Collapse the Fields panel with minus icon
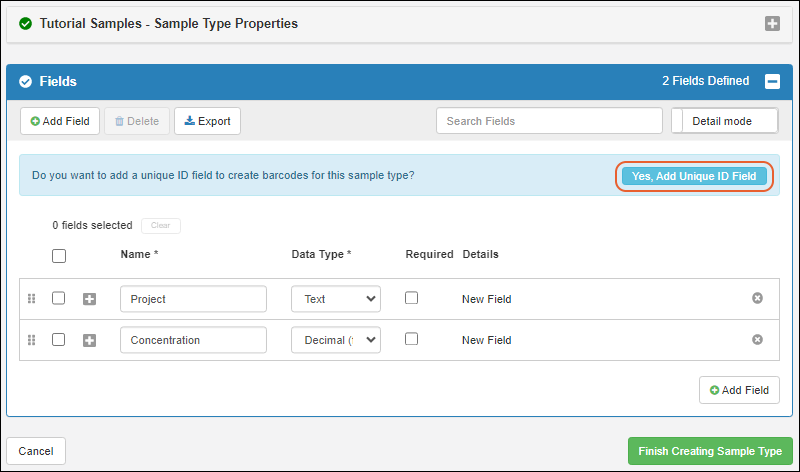Image resolution: width=800 pixels, height=472 pixels. pyautogui.click(x=772, y=82)
